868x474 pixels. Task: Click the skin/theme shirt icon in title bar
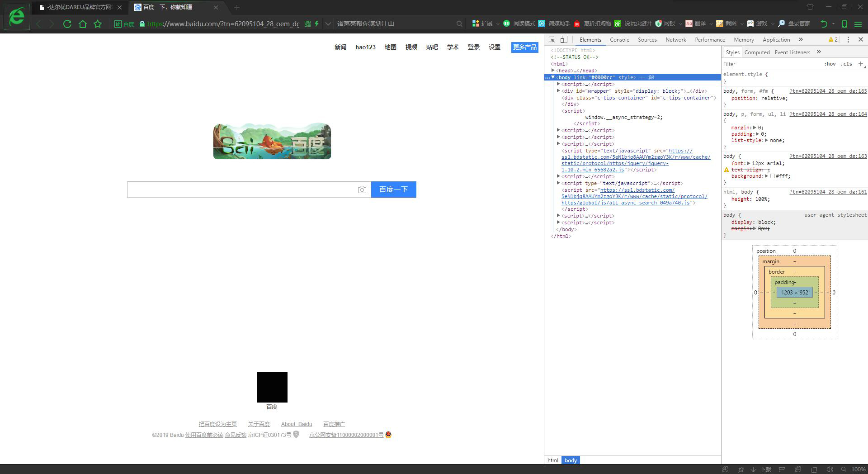pyautogui.click(x=810, y=7)
